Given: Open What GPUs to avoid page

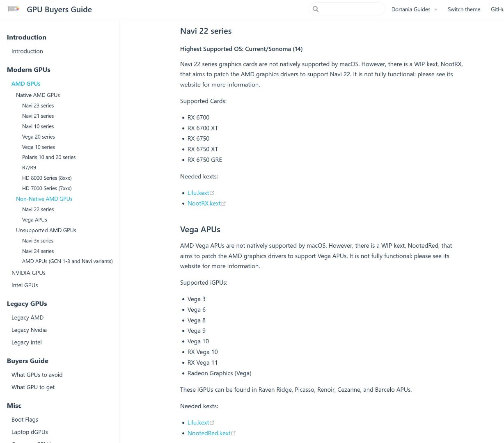Looking at the screenshot, I should coord(37,375).
